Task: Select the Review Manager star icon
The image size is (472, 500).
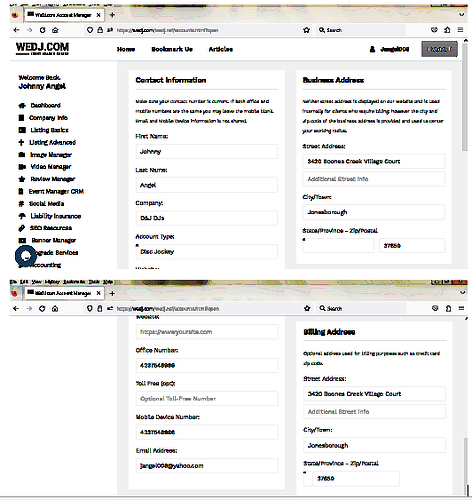Action: click(22, 179)
